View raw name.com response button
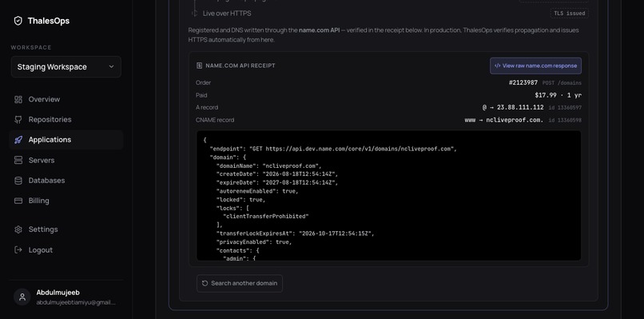 click(535, 66)
